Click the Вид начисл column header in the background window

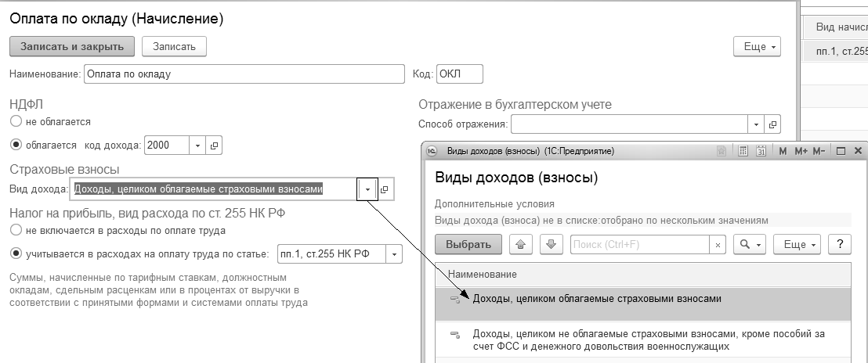tap(836, 27)
